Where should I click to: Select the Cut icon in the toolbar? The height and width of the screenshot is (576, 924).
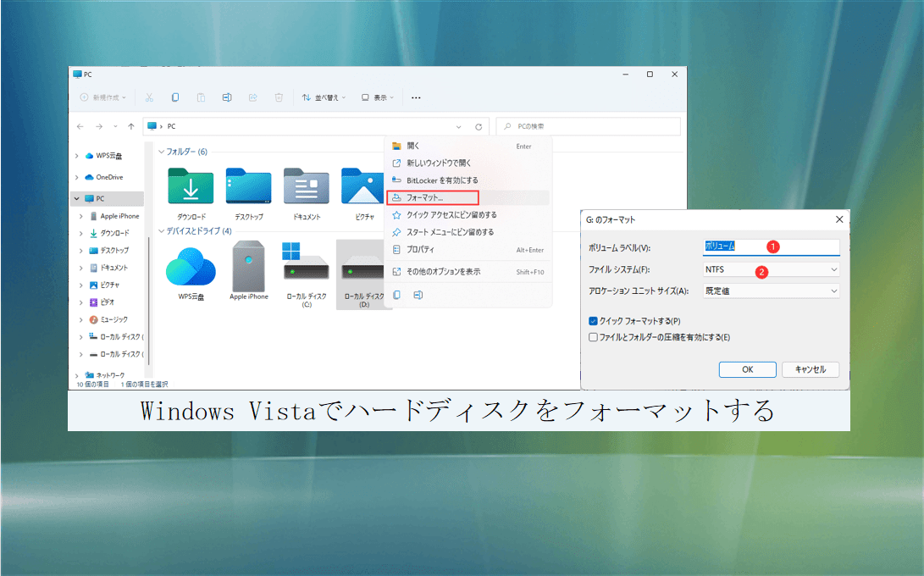(x=150, y=97)
